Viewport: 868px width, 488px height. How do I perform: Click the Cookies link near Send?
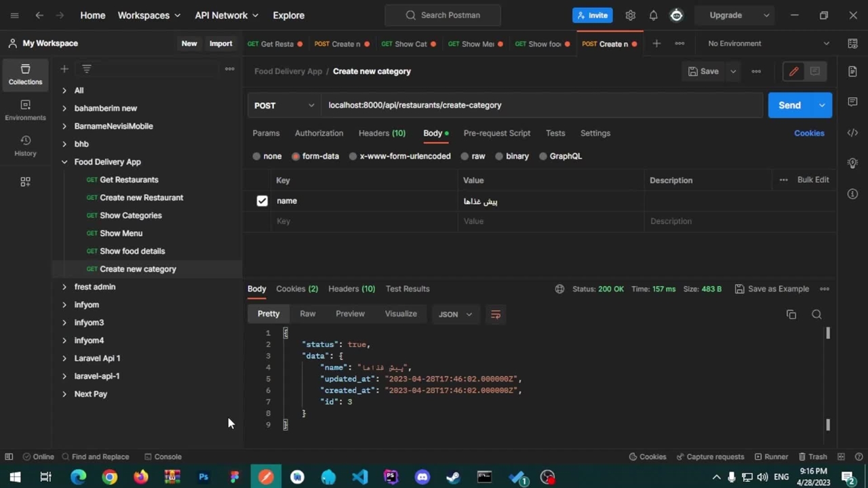pos(809,133)
